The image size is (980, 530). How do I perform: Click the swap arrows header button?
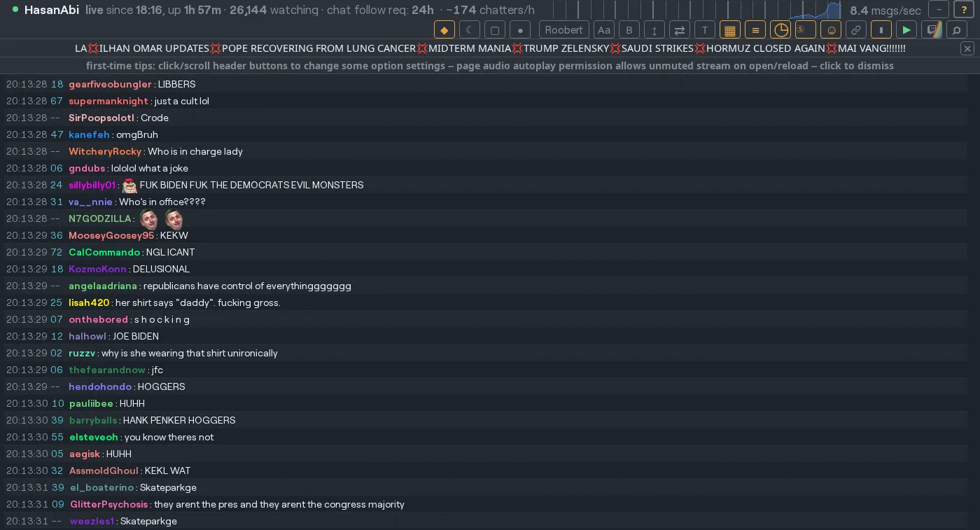pos(680,30)
